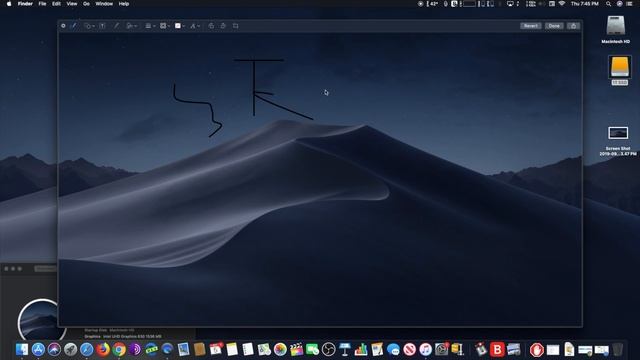Screen dimensions: 640x360
Task: Open the Finder menu
Action: (25, 4)
